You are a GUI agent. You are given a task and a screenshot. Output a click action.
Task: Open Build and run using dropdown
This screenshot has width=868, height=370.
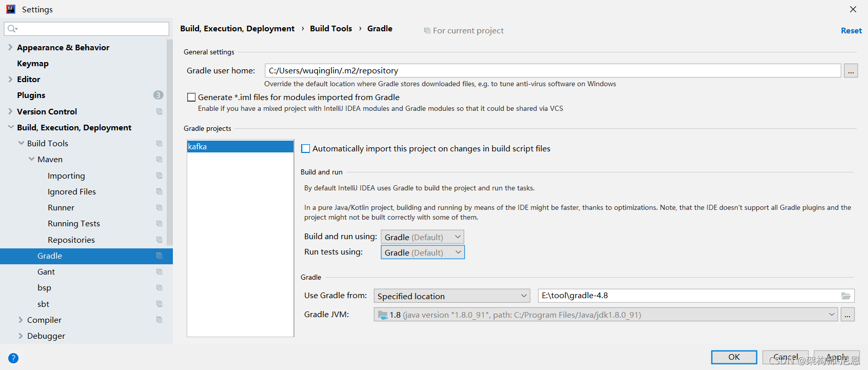[423, 237]
